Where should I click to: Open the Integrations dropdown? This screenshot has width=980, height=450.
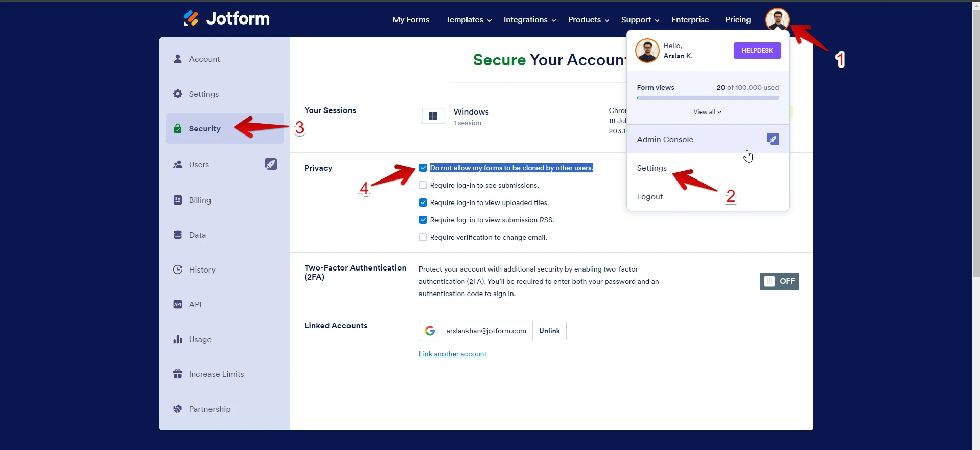pos(529,20)
